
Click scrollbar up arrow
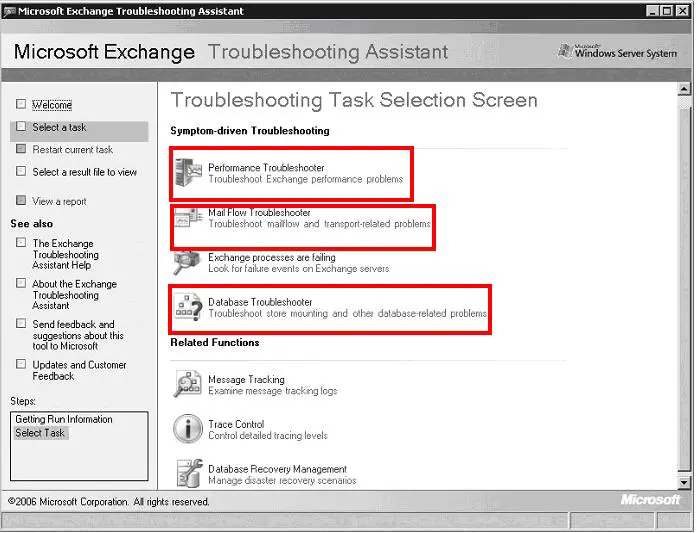tap(684, 89)
